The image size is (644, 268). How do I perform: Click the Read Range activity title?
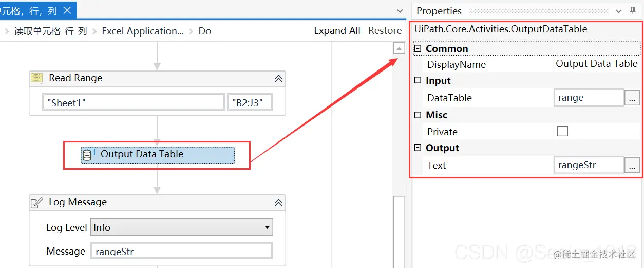coord(75,78)
